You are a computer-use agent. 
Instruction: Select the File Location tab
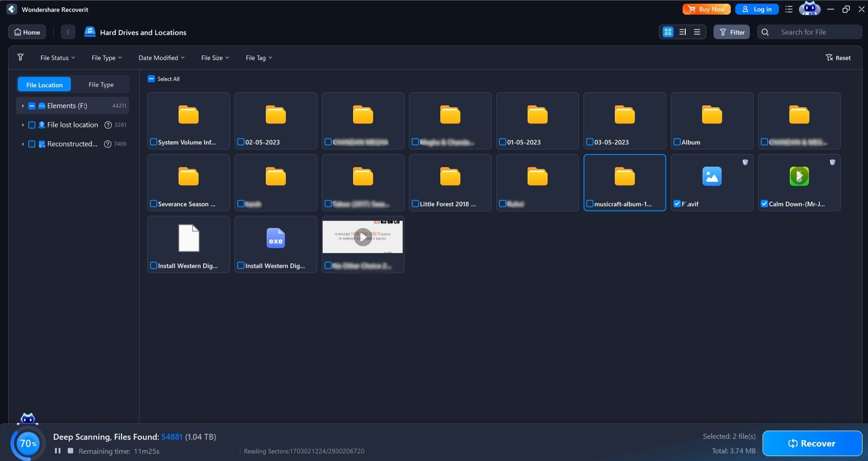44,84
